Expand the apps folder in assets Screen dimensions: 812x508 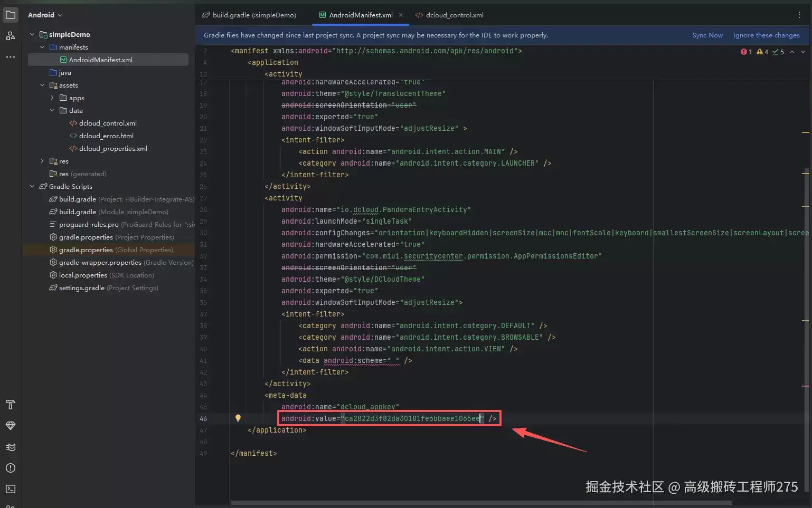52,98
